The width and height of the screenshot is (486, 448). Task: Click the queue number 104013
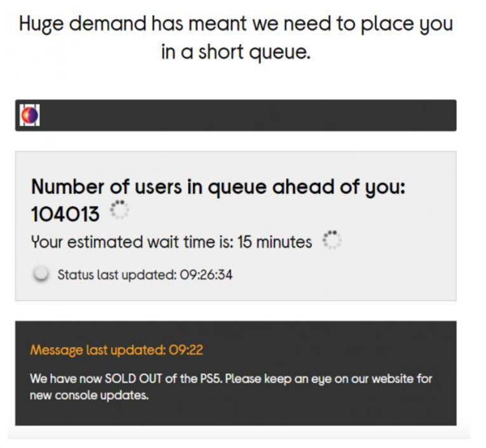[65, 214]
